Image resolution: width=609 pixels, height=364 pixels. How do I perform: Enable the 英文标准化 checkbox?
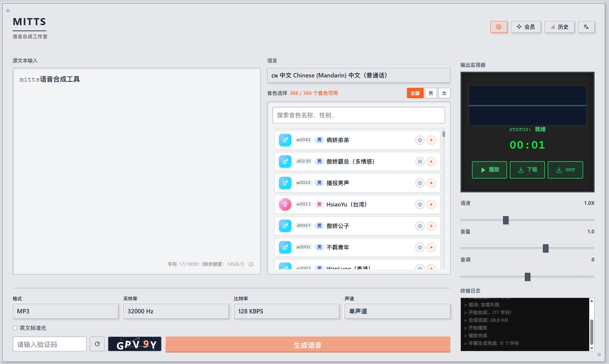(15, 328)
